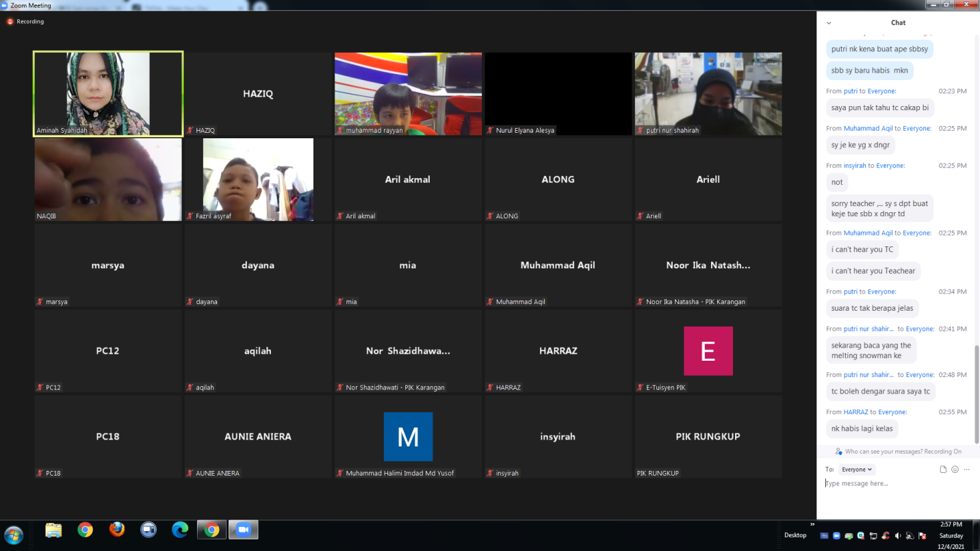Click muted microphone icon on HAZIQ tile
The width and height of the screenshot is (980, 551).
190,130
